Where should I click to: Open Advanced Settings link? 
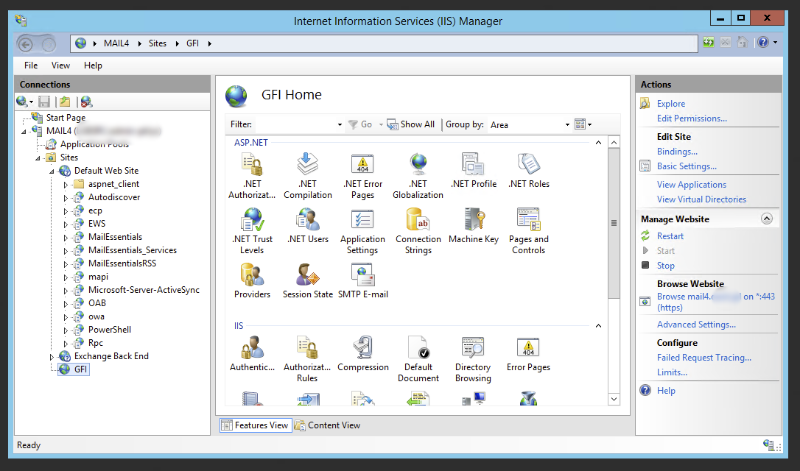(x=696, y=325)
